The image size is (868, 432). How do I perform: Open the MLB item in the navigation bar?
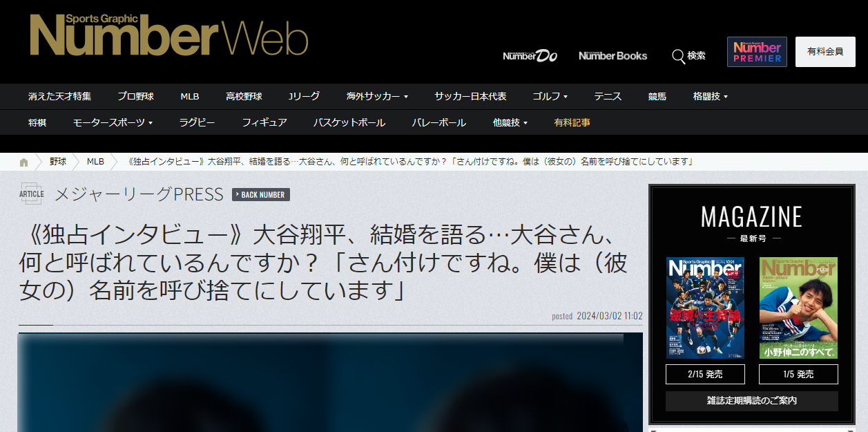coord(190,97)
